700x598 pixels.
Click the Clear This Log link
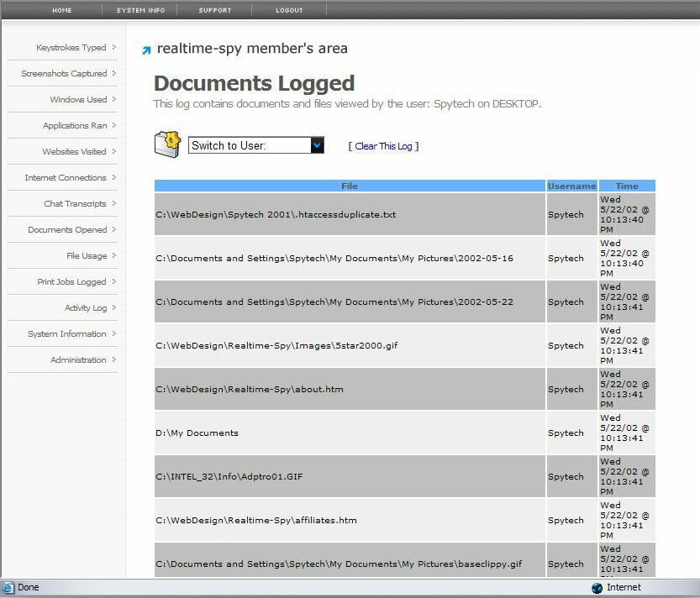383,146
